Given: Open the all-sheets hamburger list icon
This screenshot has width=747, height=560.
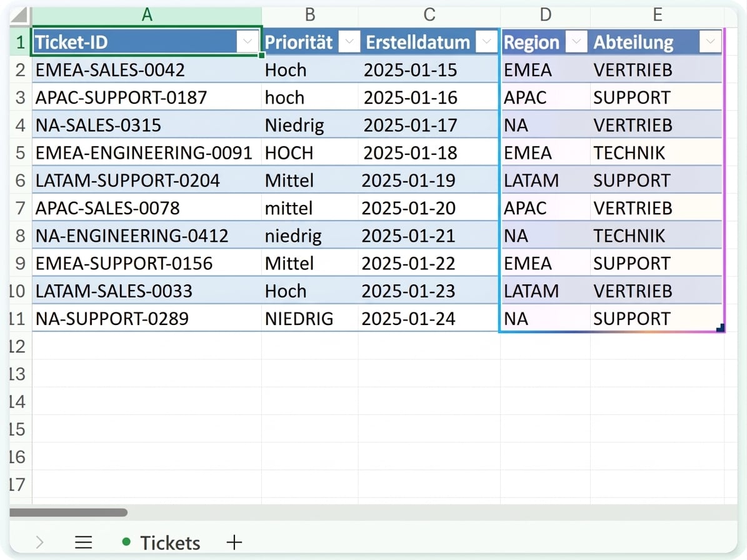Looking at the screenshot, I should [83, 542].
